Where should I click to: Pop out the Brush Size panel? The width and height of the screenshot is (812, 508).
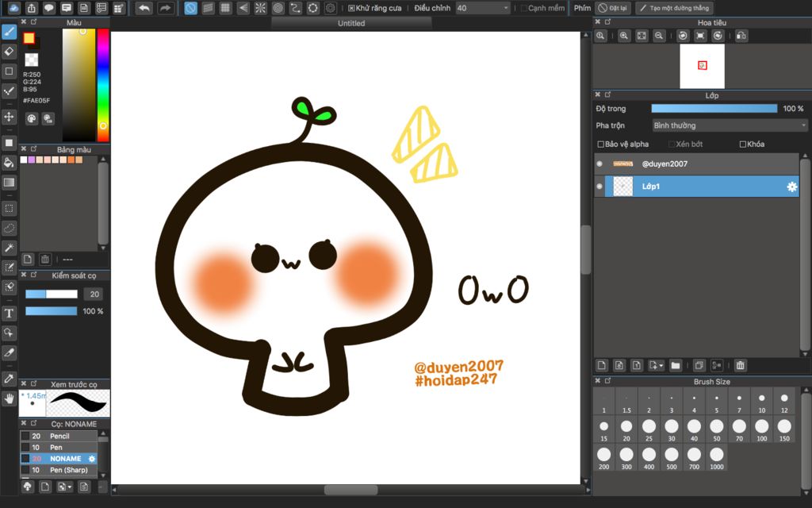(x=608, y=380)
